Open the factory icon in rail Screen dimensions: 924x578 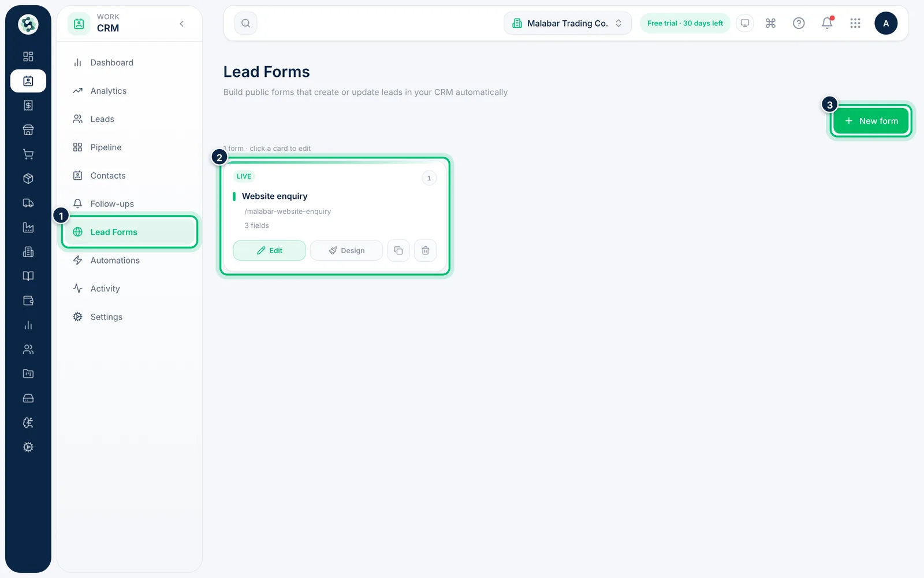28,227
